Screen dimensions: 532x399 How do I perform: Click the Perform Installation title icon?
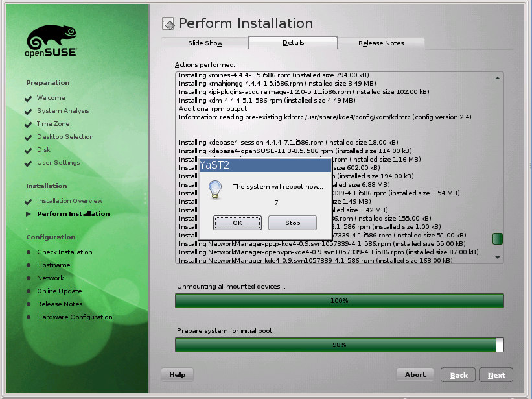(168, 24)
